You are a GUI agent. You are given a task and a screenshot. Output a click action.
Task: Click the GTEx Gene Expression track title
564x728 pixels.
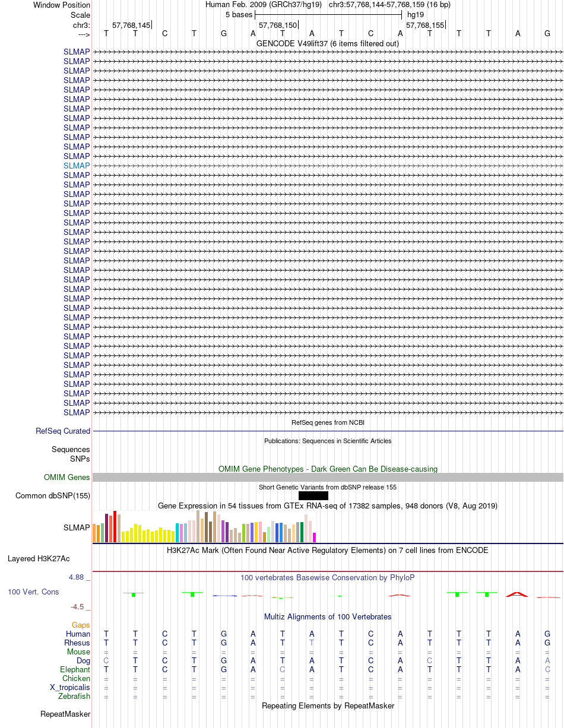[x=328, y=506]
